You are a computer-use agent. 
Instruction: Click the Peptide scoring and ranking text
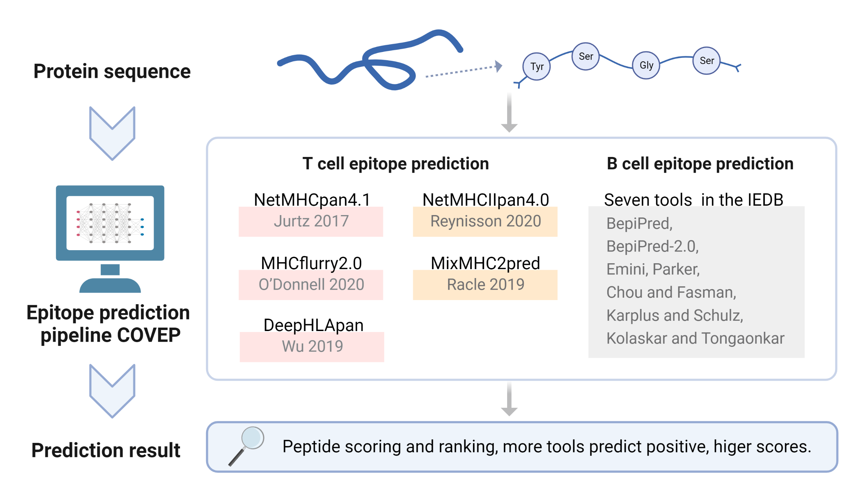[546, 447]
